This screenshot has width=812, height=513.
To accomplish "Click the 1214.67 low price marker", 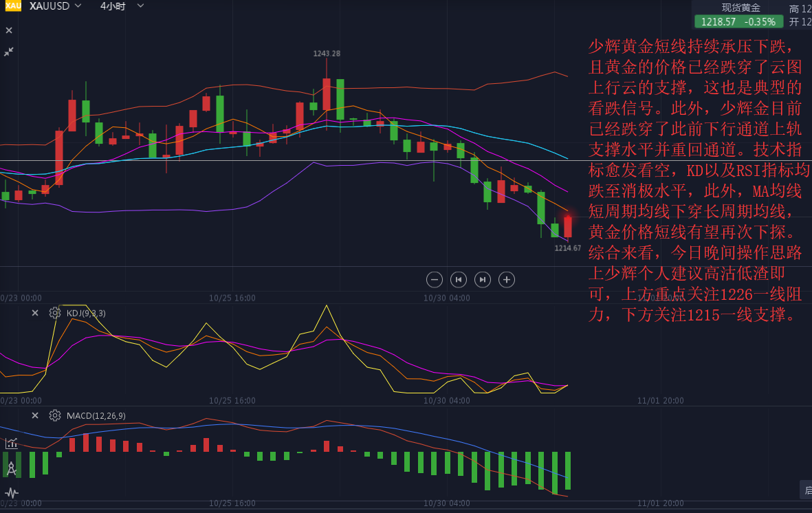I will pos(568,248).
